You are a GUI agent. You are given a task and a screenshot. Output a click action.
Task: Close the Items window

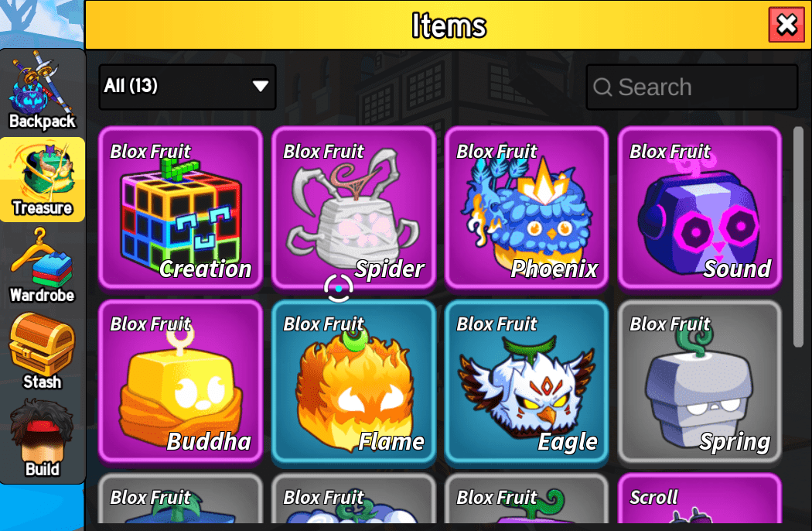pos(786,24)
